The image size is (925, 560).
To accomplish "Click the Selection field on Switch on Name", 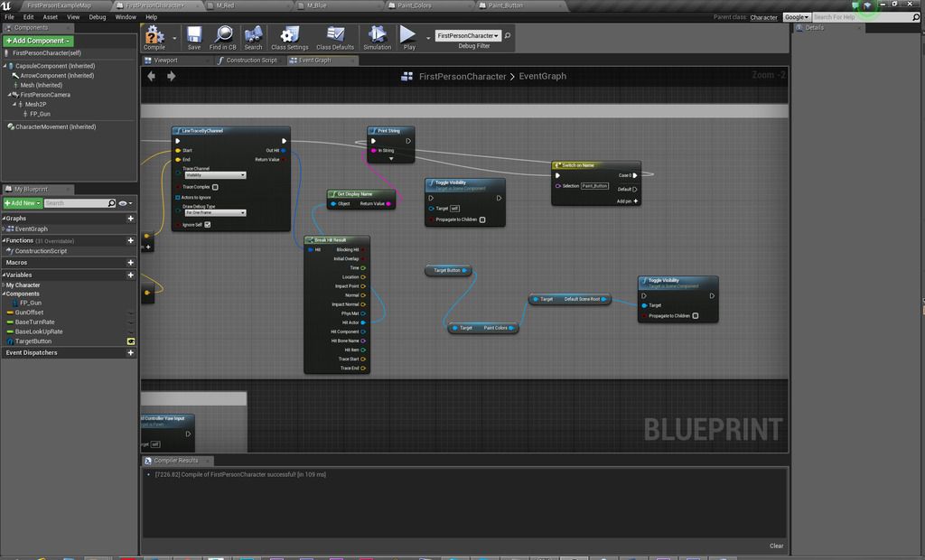I will click(x=594, y=186).
